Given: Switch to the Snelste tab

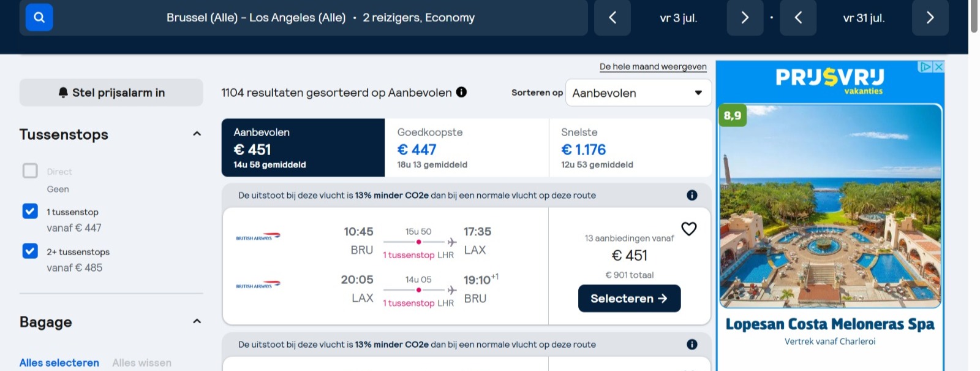Looking at the screenshot, I should (x=630, y=148).
